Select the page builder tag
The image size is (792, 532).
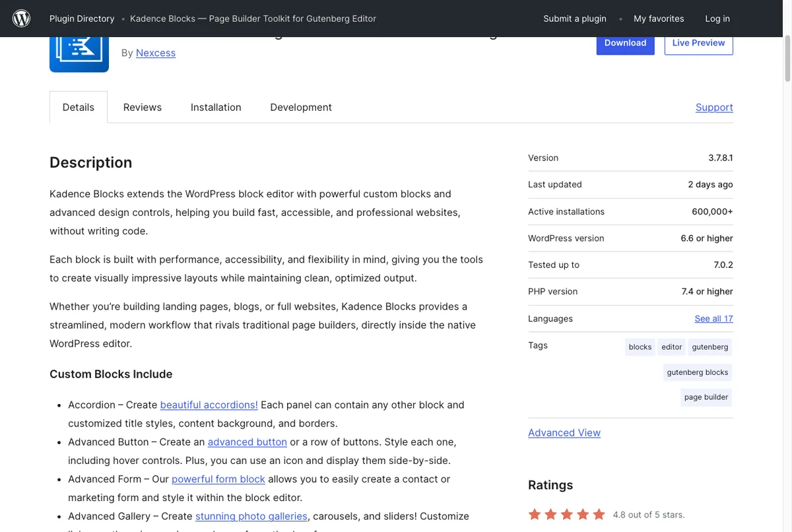tap(706, 397)
